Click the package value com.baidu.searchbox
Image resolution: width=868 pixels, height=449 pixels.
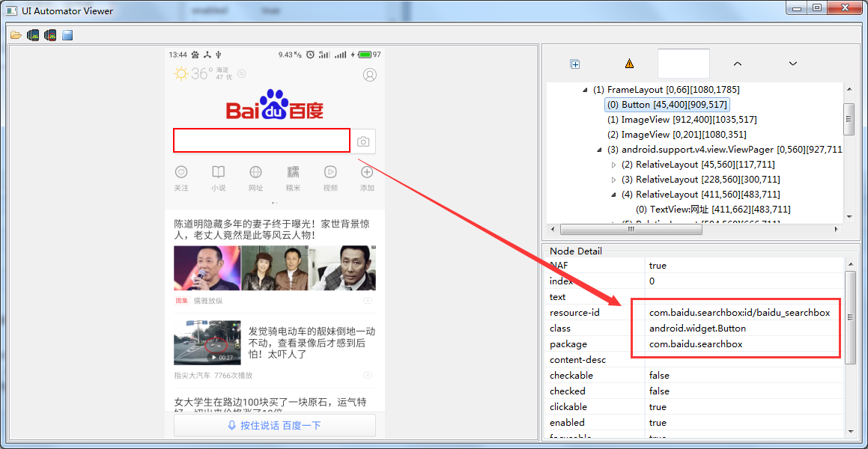(696, 344)
